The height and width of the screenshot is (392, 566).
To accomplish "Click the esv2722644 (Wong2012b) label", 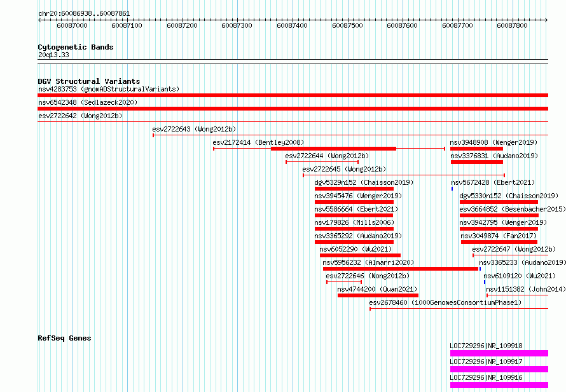I will point(327,156).
